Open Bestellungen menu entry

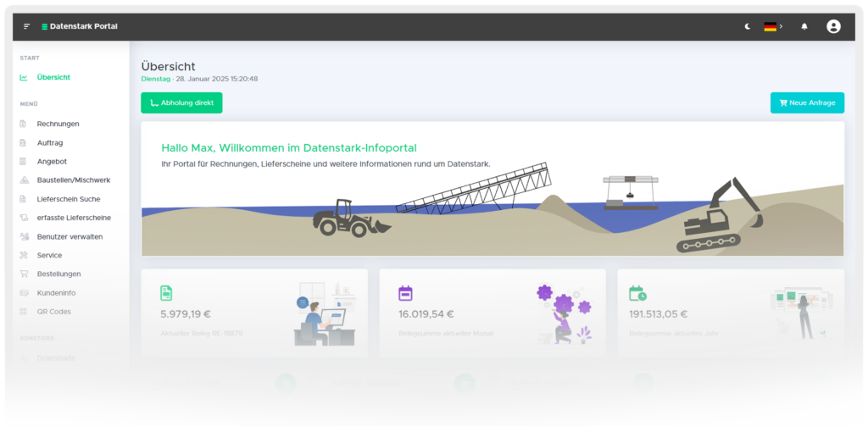pyautogui.click(x=58, y=274)
